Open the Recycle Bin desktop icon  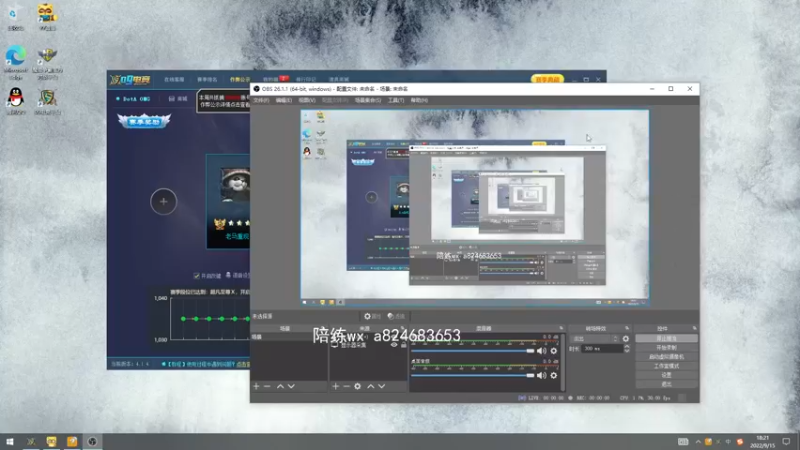point(15,17)
